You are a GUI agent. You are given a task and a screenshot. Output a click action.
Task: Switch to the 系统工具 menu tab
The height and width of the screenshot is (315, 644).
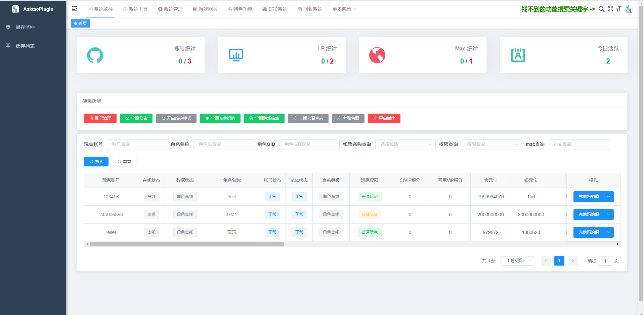pos(135,9)
